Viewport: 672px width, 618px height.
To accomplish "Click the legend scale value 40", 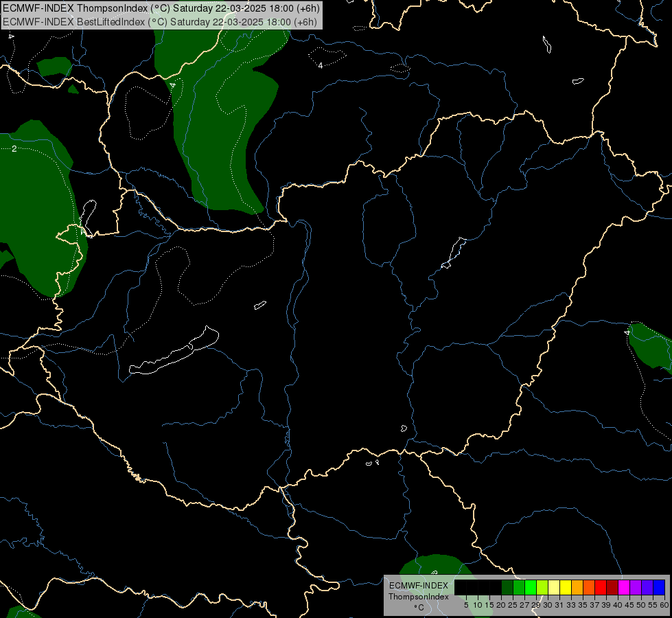I will point(618,605).
